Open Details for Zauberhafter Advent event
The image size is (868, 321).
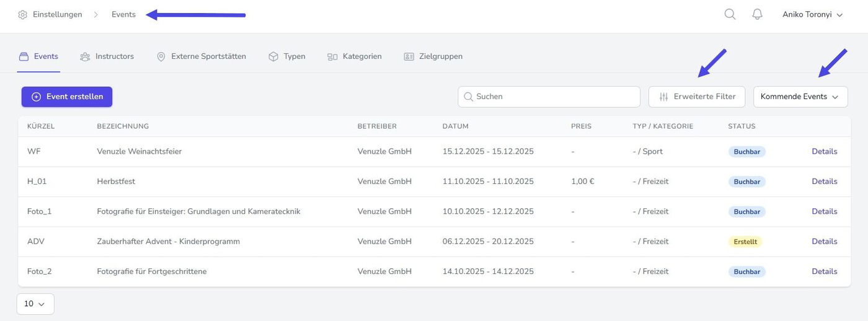tap(824, 242)
